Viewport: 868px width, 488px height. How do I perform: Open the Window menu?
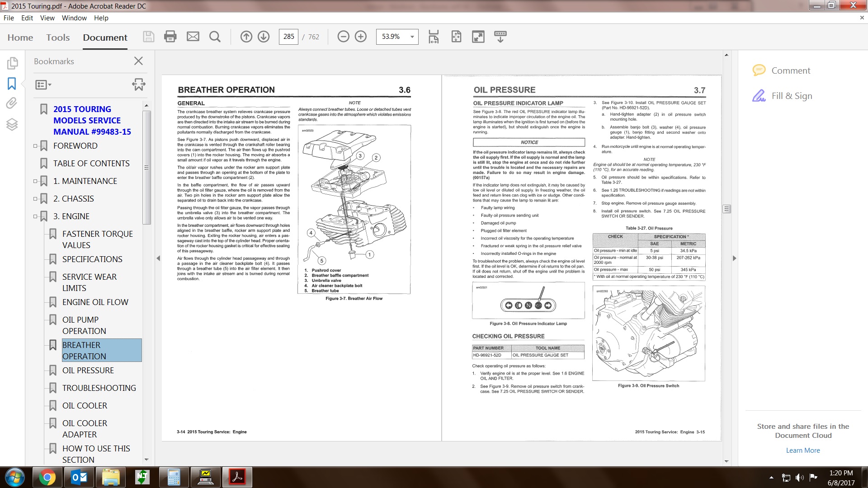tap(74, 18)
